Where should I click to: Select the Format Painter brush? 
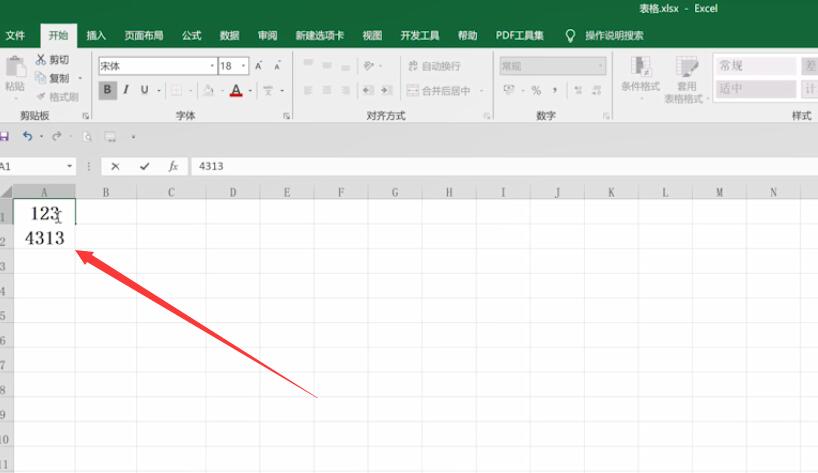coord(41,96)
